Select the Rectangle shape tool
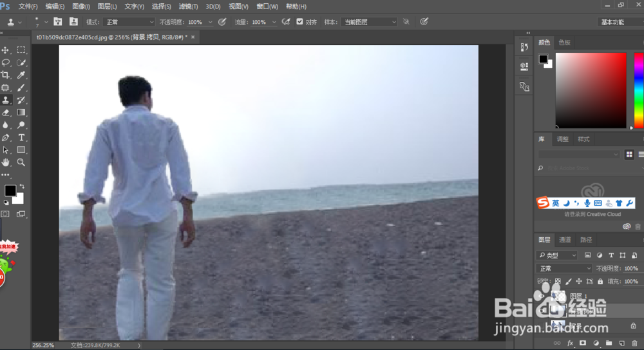Screen dimensions: 644x350 point(21,150)
